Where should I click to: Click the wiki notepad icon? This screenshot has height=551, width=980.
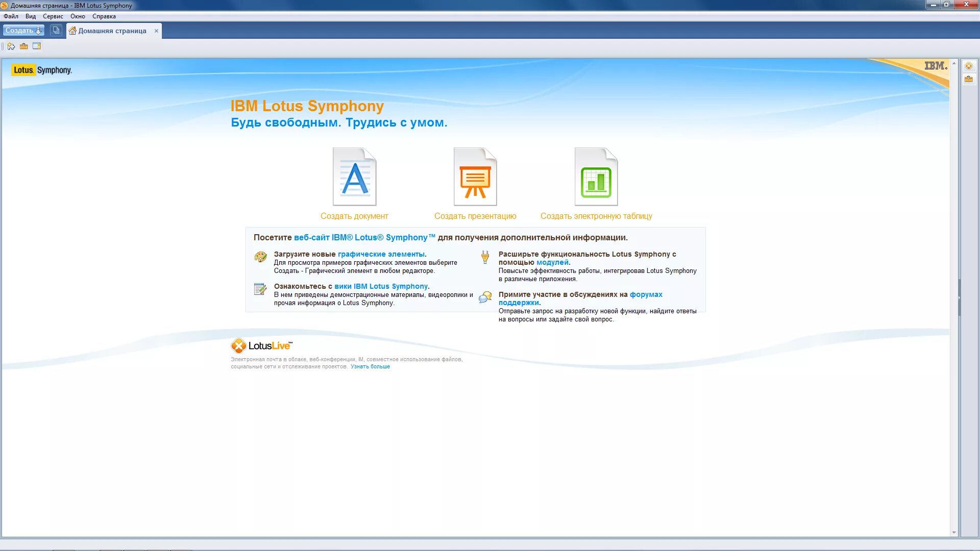click(x=260, y=289)
